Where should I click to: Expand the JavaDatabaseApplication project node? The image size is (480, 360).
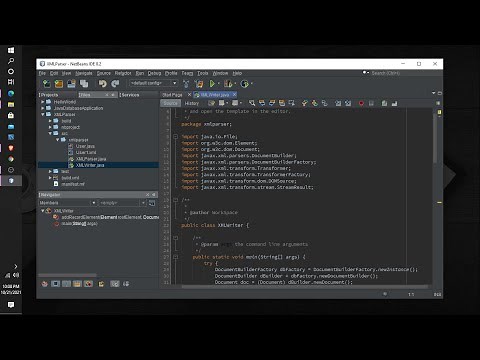click(43, 108)
